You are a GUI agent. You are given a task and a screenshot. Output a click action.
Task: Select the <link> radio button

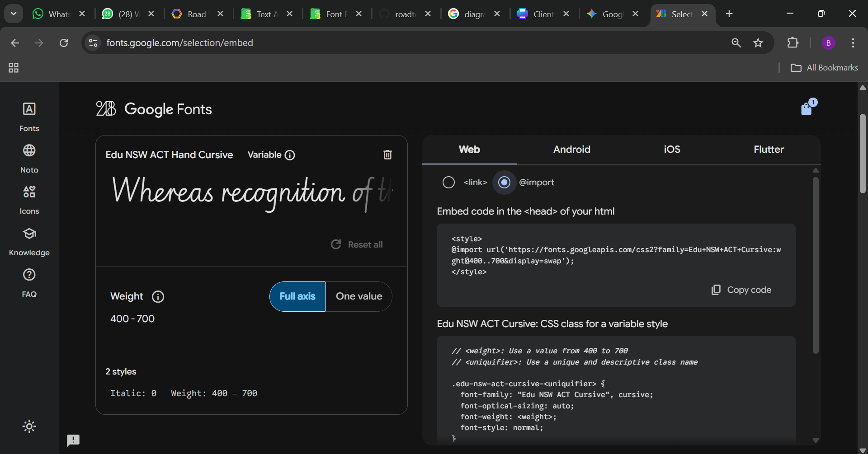pyautogui.click(x=448, y=183)
